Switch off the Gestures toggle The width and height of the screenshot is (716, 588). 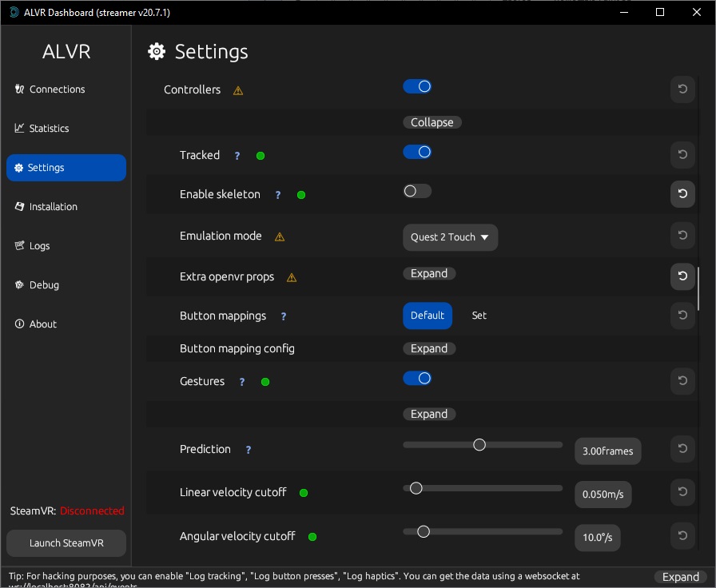point(417,378)
